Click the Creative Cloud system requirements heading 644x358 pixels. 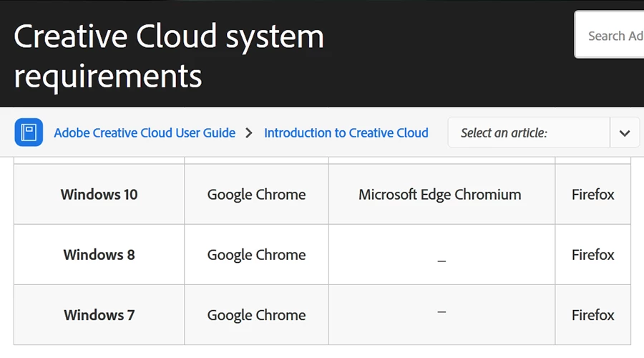[169, 55]
